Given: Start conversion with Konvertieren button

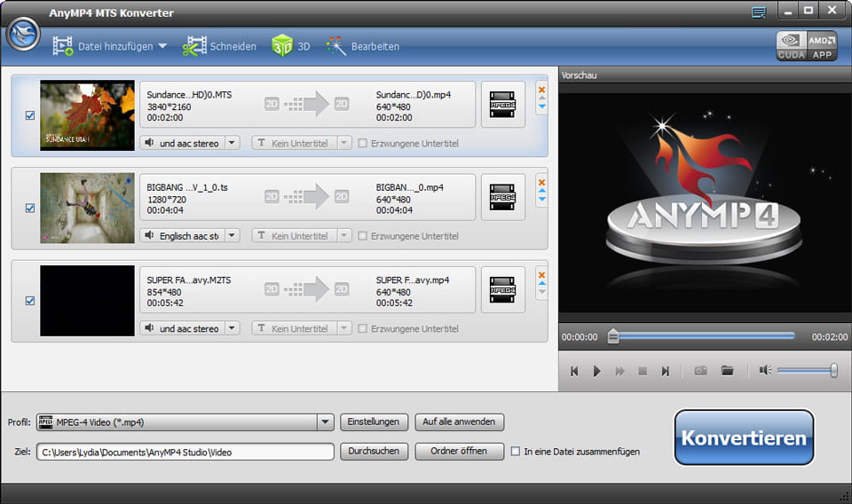Looking at the screenshot, I should (744, 437).
